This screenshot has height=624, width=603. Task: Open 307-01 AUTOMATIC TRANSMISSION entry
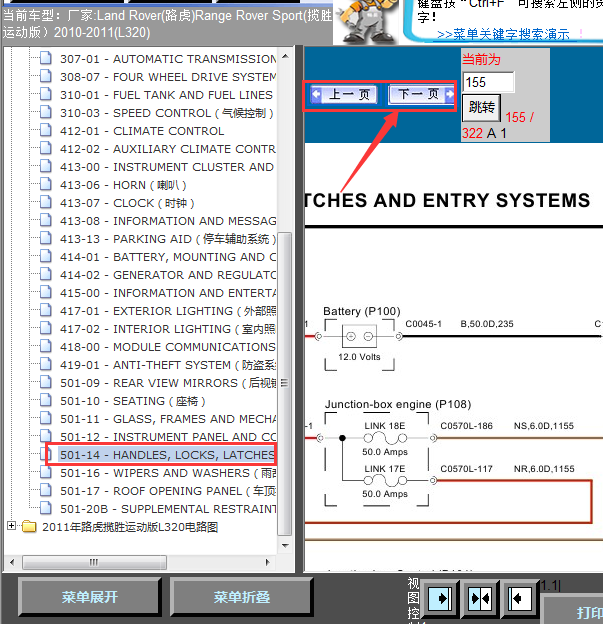[x=168, y=59]
